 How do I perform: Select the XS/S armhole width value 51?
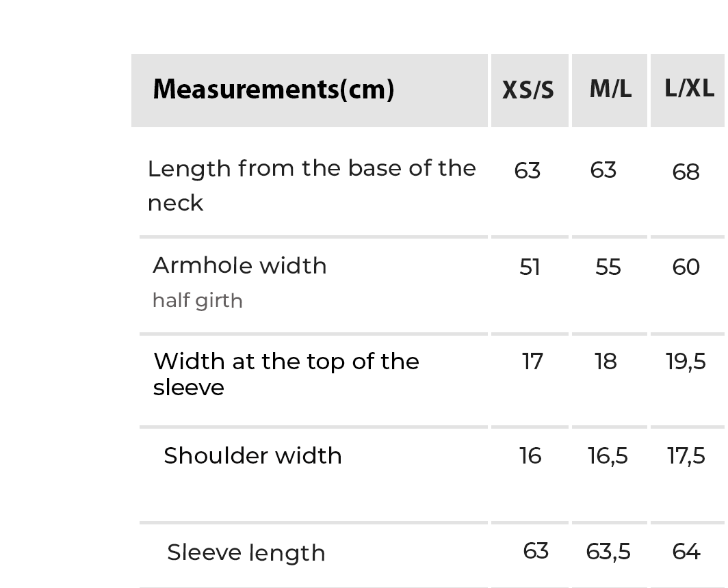530,267
